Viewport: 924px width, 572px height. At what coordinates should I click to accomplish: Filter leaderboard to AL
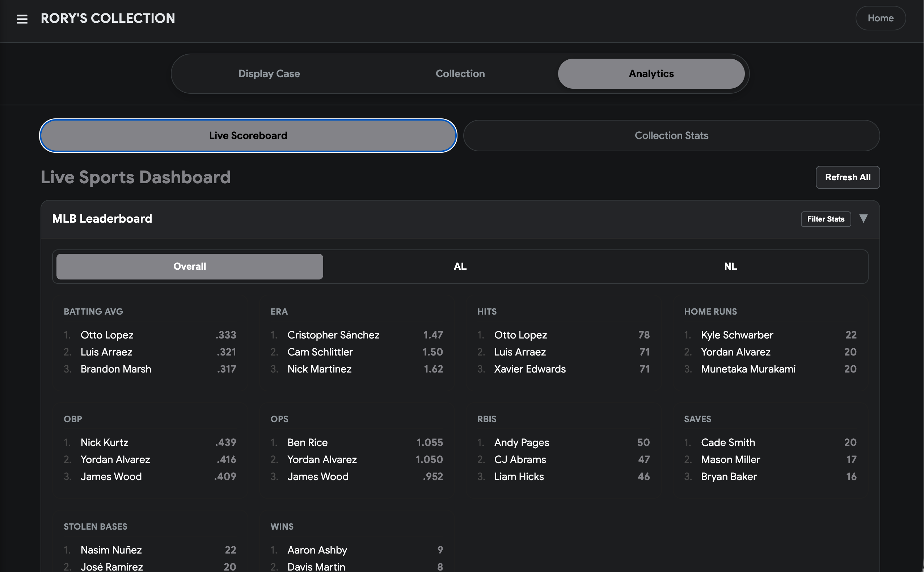click(x=460, y=266)
